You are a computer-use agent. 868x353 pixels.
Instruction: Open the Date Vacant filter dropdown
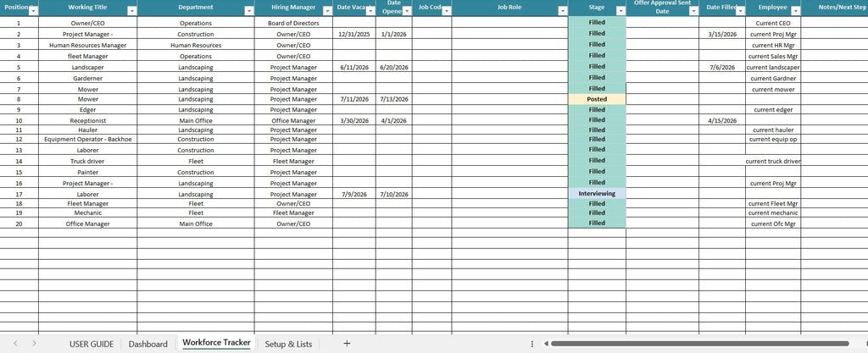click(370, 11)
